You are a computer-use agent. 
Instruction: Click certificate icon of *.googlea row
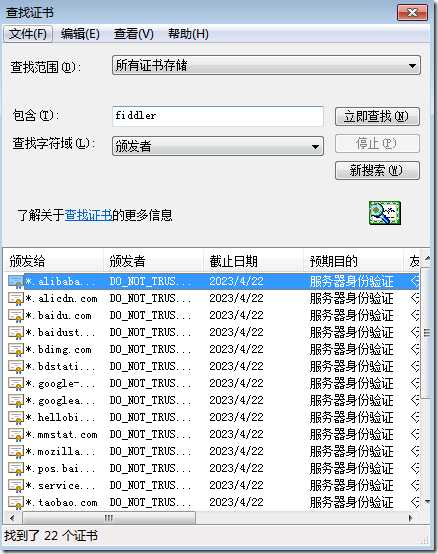pos(16,401)
